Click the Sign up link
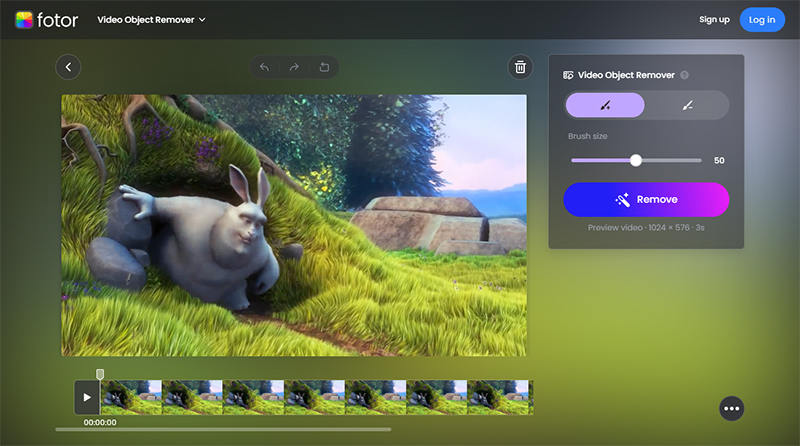 (x=714, y=19)
